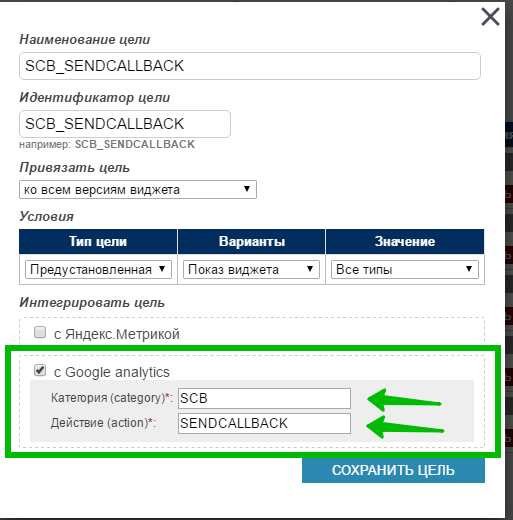Click the СОХРАНИТЬ ЦЕЛЬ button
Viewport: 513px width, 520px height.
coord(393,470)
